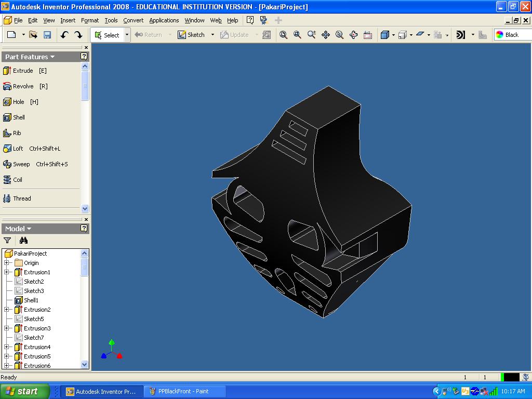The image size is (532, 399).
Task: Choose the Revolve feature tool
Action: pos(23,86)
